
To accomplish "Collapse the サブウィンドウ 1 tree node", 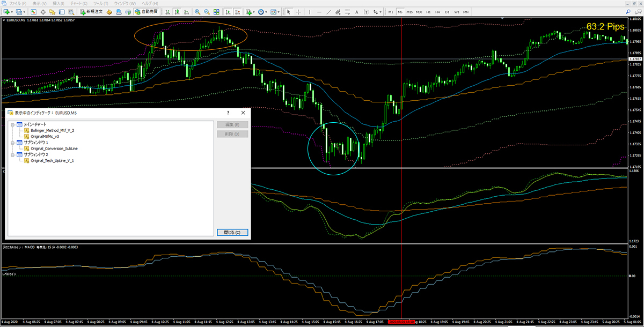I will 12,143.
